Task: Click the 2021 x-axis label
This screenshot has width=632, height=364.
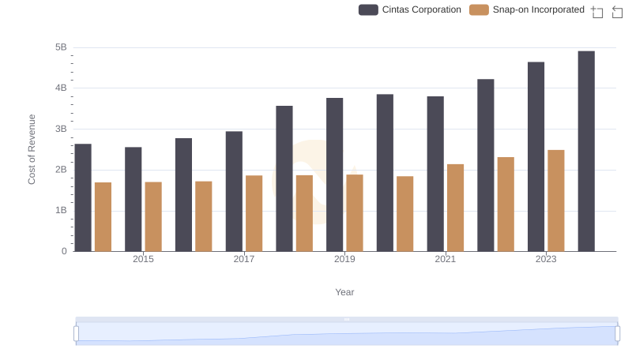Action: [446, 259]
